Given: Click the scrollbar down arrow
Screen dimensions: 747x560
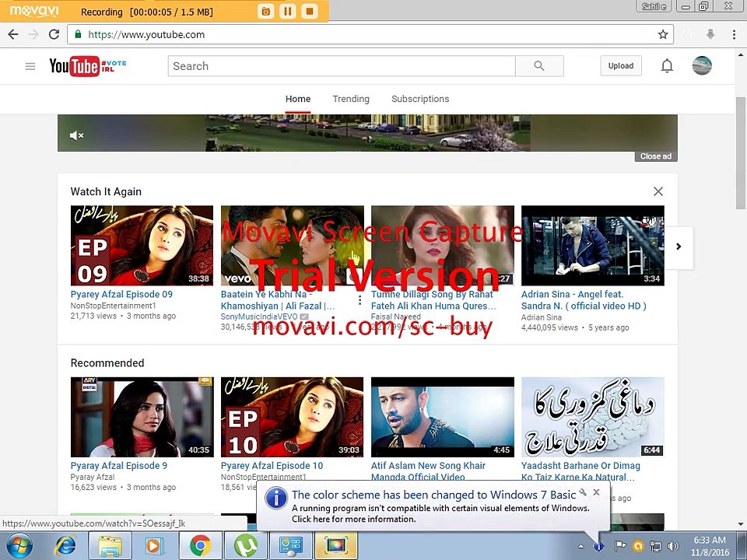Looking at the screenshot, I should pos(740,524).
